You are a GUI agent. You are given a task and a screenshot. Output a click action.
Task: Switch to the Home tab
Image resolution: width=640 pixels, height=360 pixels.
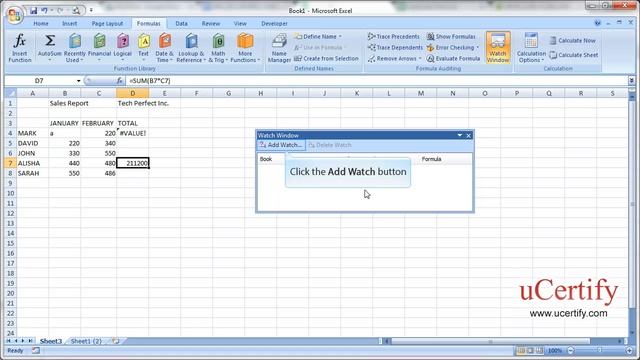[x=41, y=24]
